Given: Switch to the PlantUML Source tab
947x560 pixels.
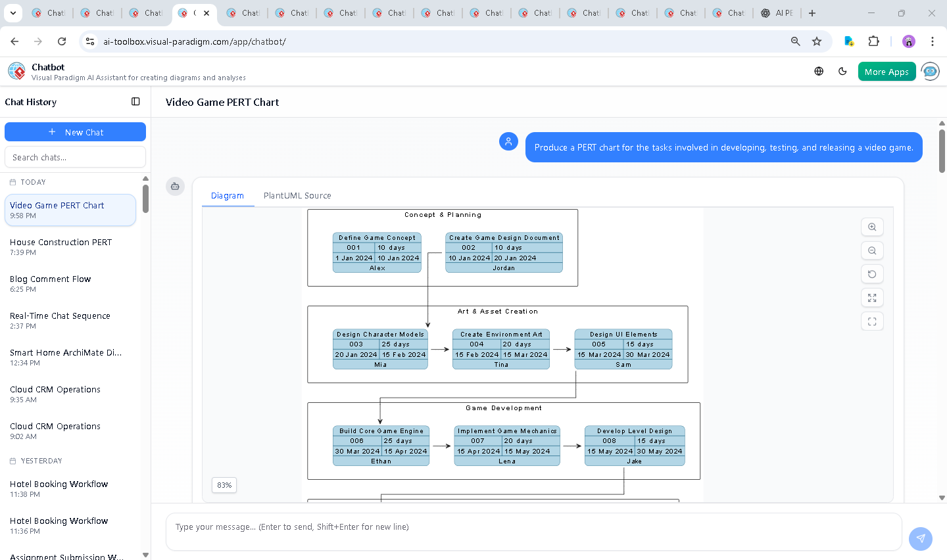Looking at the screenshot, I should click(x=297, y=195).
